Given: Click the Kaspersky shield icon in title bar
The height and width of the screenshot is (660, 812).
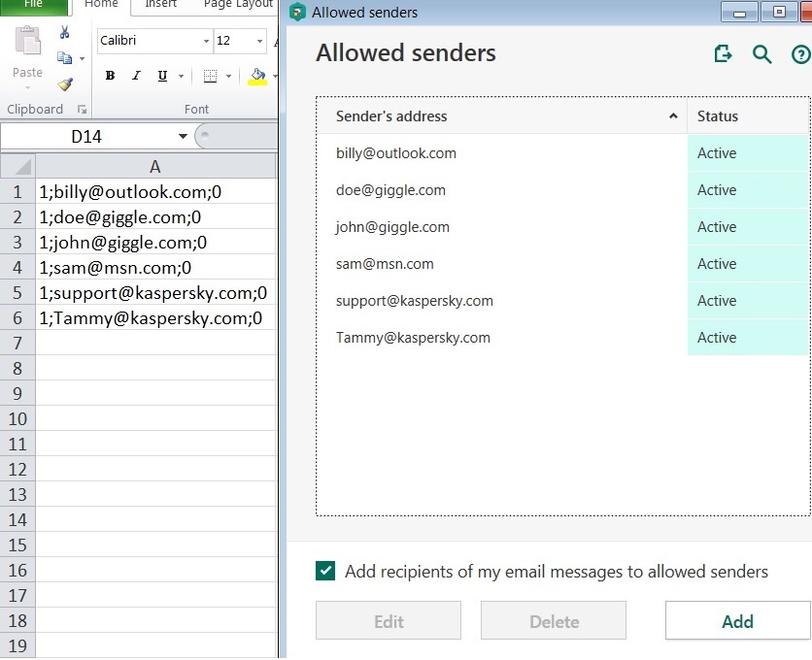Looking at the screenshot, I should point(297,12).
